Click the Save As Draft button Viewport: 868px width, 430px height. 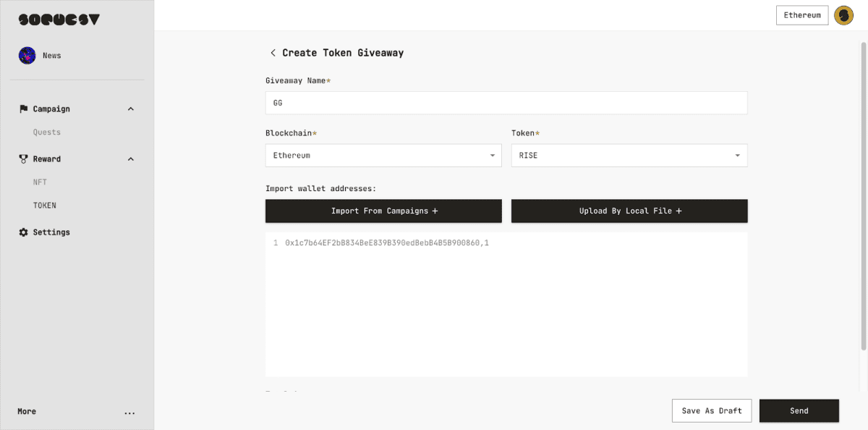[711, 410]
